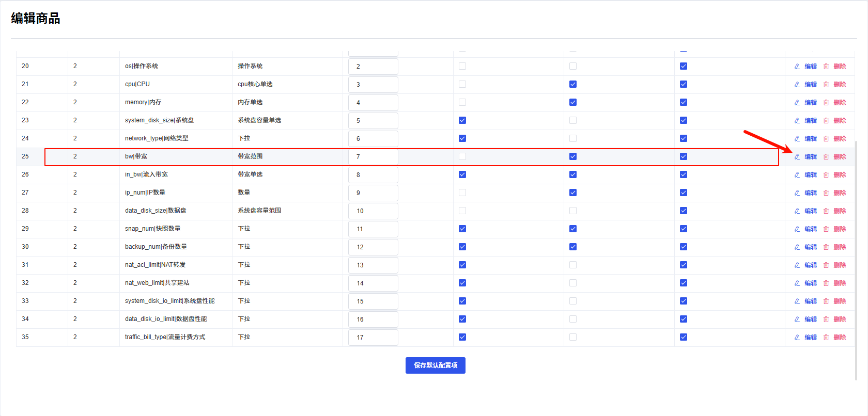Click the trash icon for ip_num|IP数量 row
Viewport: 868px width, 416px height.
(x=826, y=193)
